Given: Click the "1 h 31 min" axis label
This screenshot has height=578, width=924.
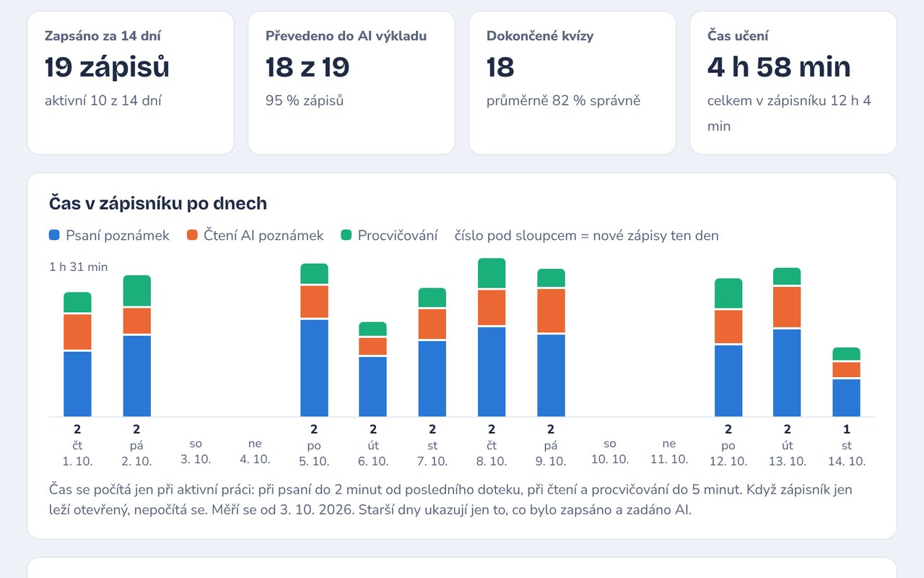Looking at the screenshot, I should click(x=78, y=267).
